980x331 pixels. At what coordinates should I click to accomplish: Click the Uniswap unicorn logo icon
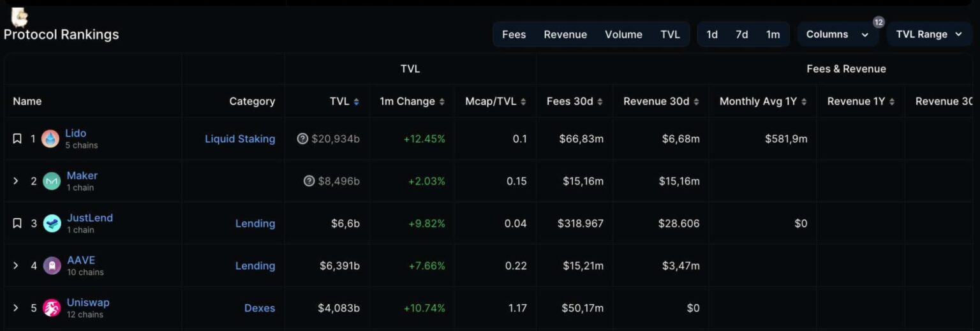coord(52,308)
